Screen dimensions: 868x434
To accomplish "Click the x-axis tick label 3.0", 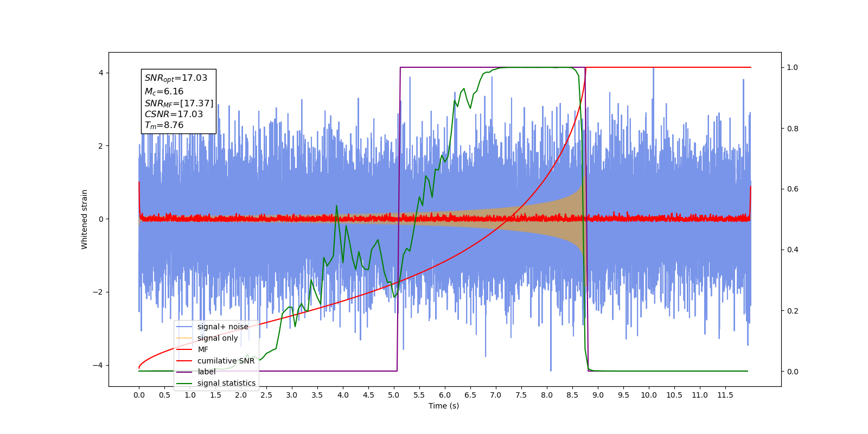I will tap(292, 395).
